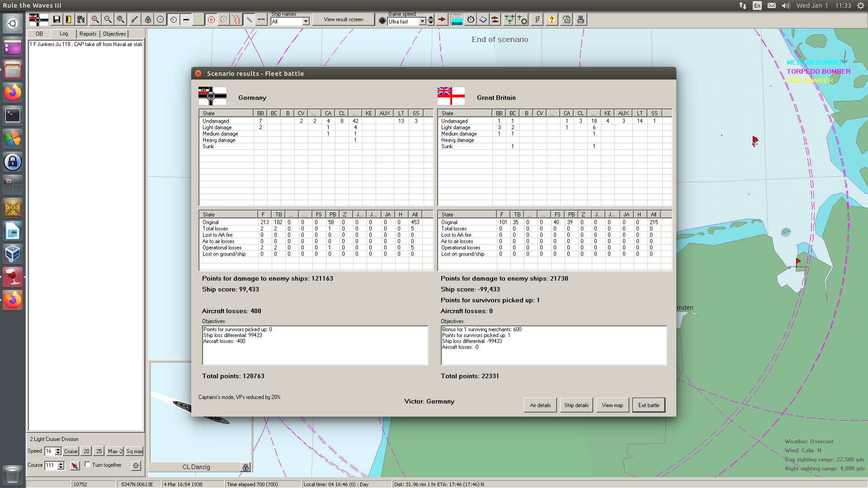Click the red sinking ship icon

(x=495, y=19)
